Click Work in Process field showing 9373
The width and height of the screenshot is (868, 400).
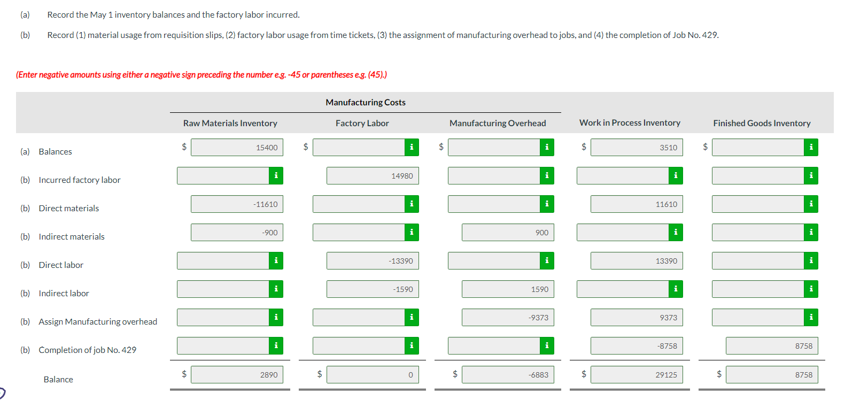coord(637,317)
